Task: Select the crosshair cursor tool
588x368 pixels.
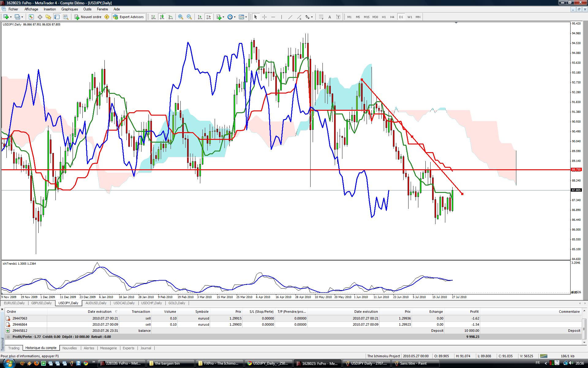Action: (x=265, y=17)
